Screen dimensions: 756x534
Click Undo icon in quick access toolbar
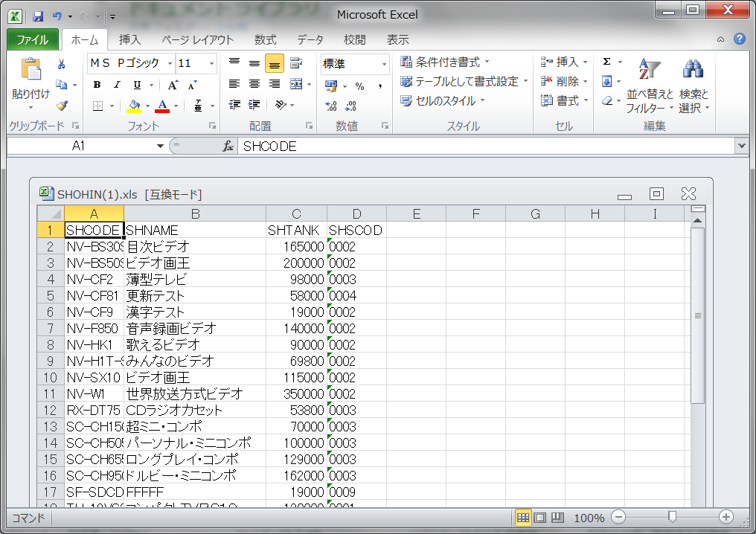57,16
